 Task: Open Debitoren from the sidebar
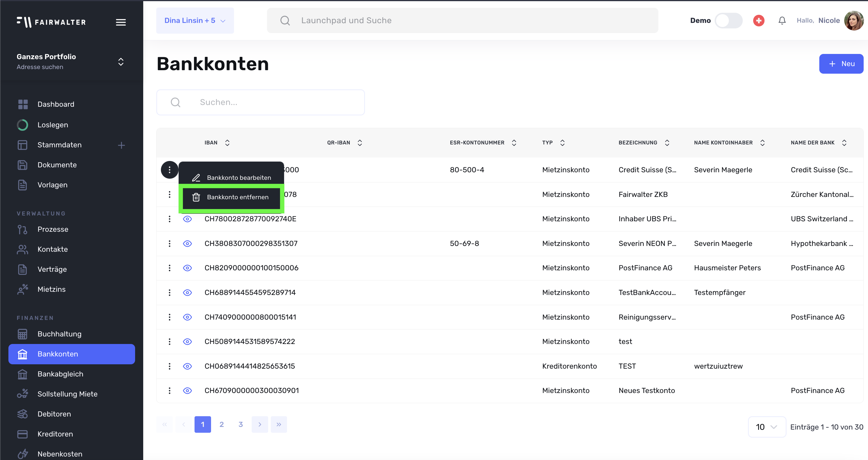click(x=54, y=414)
